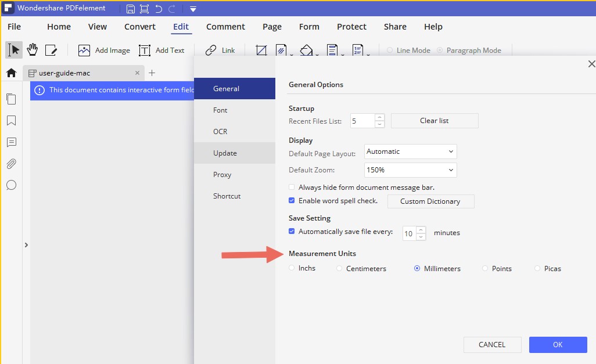Uncheck Enable word spell check
The height and width of the screenshot is (364, 596).
click(291, 200)
